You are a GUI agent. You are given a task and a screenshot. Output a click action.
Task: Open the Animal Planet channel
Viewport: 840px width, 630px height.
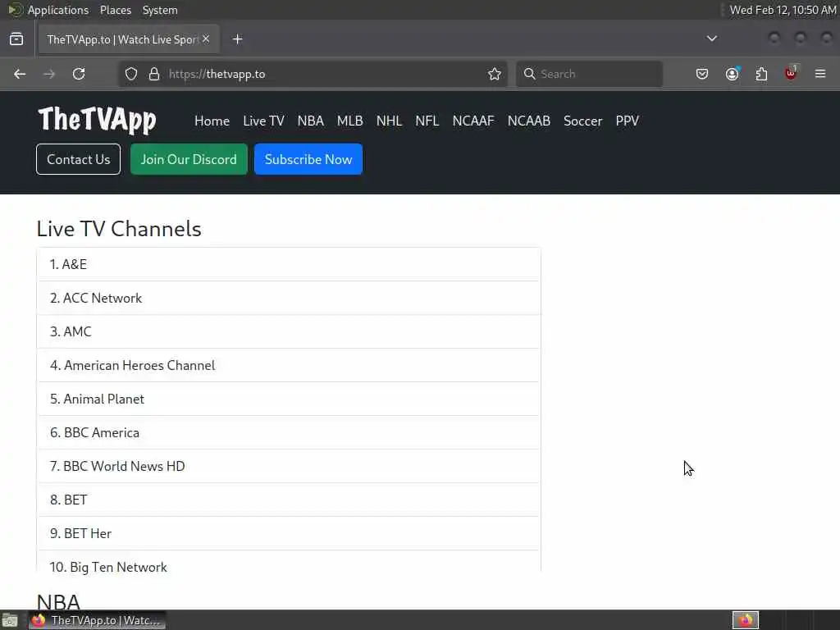tap(289, 399)
